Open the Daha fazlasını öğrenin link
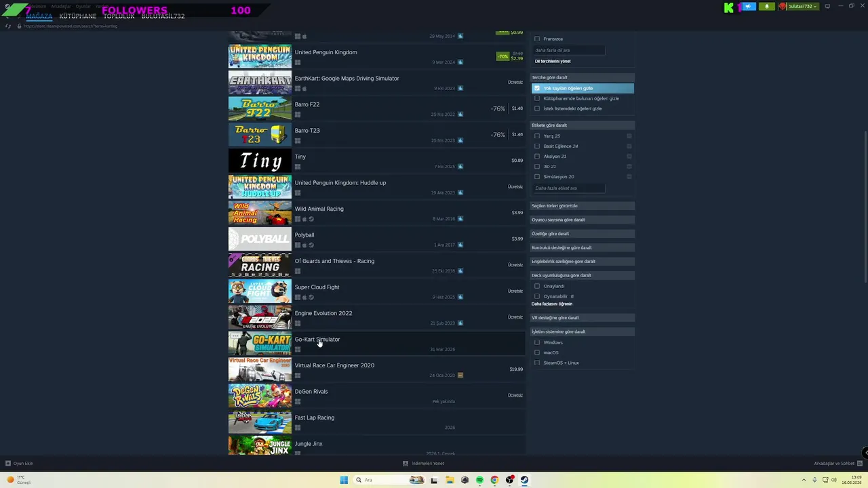868x488 pixels. click(x=552, y=304)
